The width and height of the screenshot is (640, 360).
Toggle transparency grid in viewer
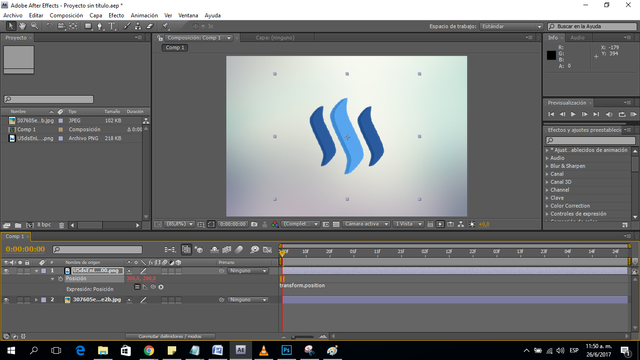336,224
